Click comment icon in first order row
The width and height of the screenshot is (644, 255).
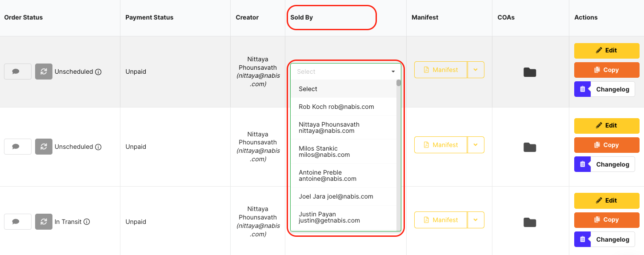[x=17, y=72]
